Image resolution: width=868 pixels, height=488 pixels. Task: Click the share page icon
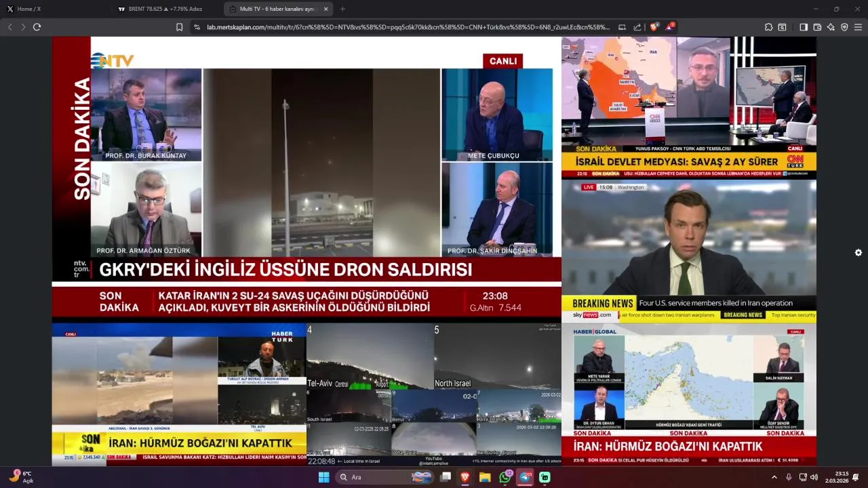click(637, 27)
